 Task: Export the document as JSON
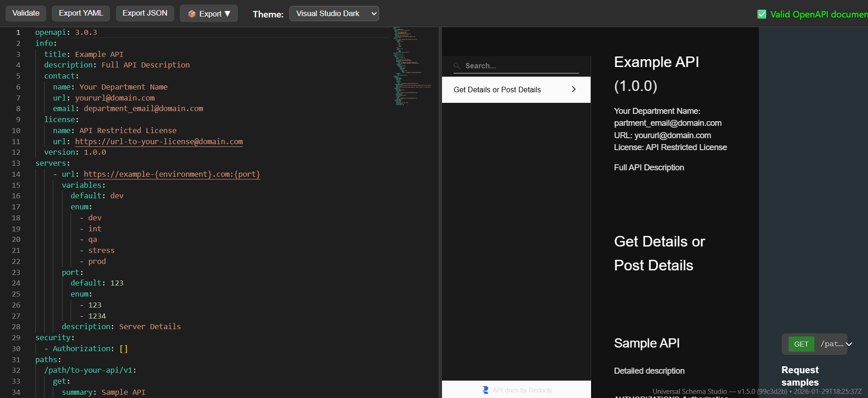coord(145,13)
